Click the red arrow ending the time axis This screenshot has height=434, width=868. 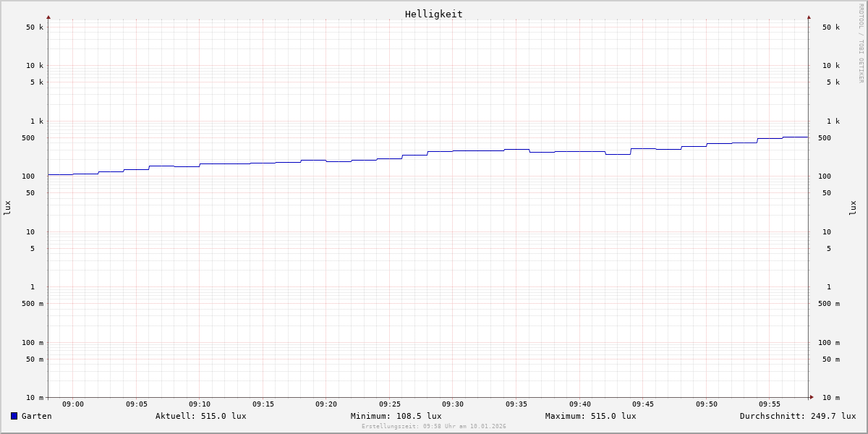[812, 396]
